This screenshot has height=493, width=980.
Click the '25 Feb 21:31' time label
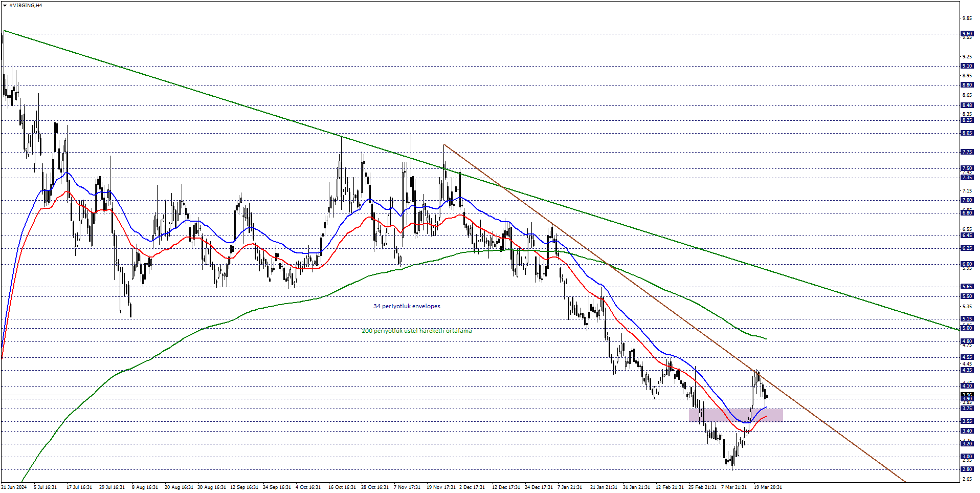point(702,487)
